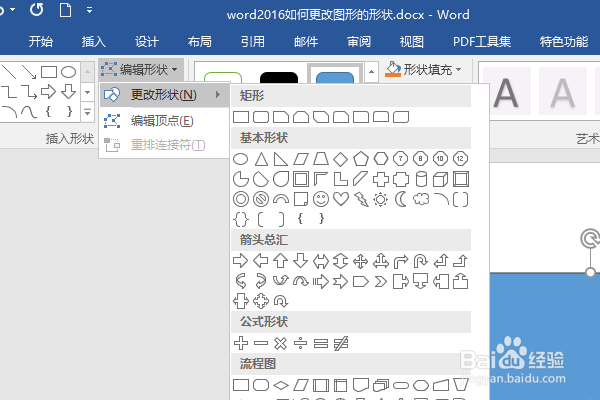Choose the diamond under 基本形状
The height and width of the screenshot is (400, 600).
pos(341,159)
